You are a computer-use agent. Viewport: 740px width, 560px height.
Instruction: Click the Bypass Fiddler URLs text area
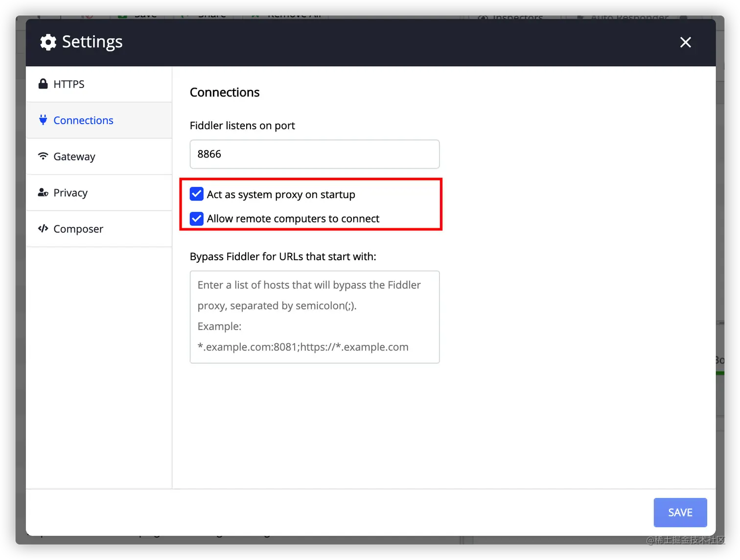click(x=315, y=317)
